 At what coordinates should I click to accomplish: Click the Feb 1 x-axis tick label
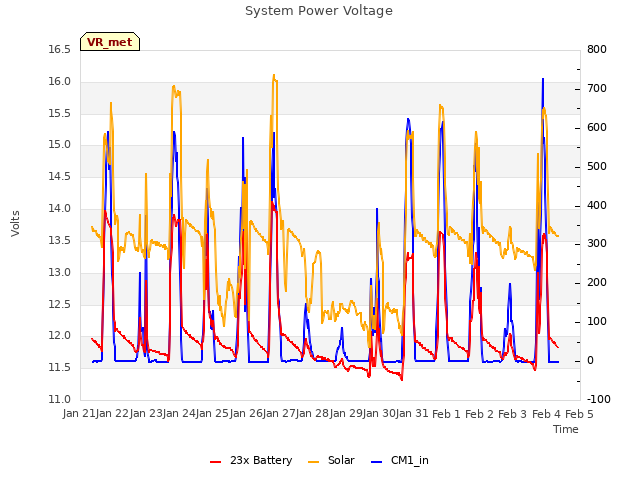[x=446, y=414]
